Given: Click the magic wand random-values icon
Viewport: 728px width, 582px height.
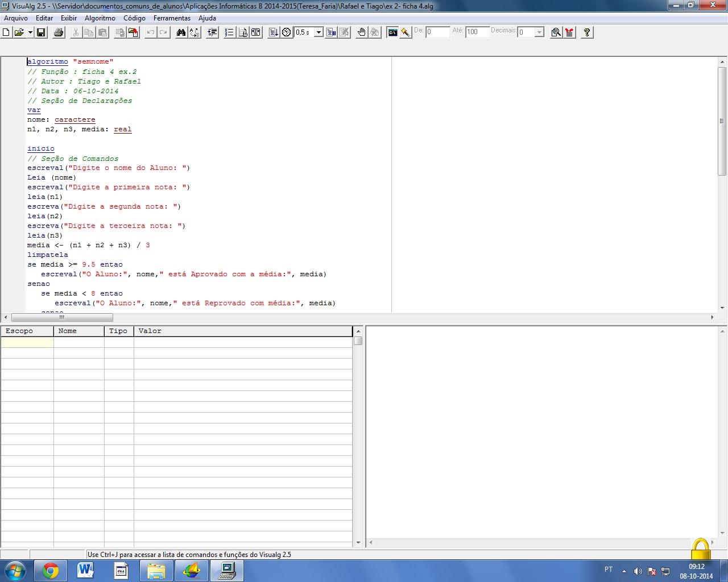Looking at the screenshot, I should click(406, 32).
